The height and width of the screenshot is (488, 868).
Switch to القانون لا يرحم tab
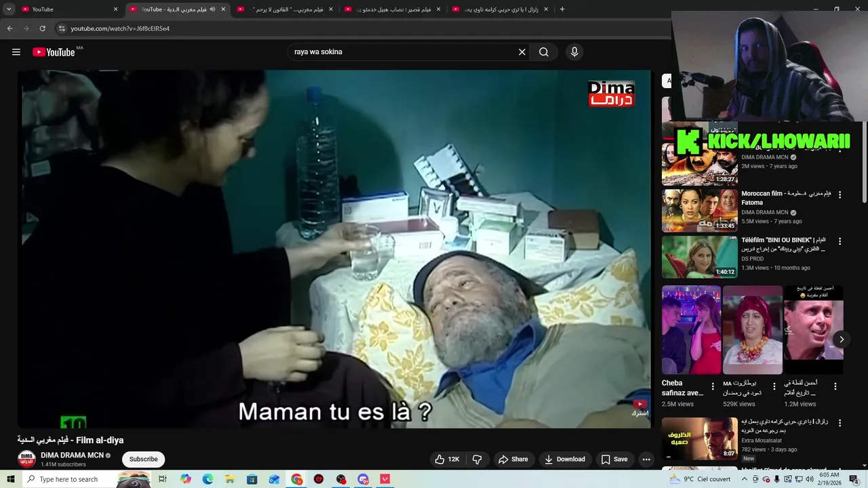pos(285,9)
